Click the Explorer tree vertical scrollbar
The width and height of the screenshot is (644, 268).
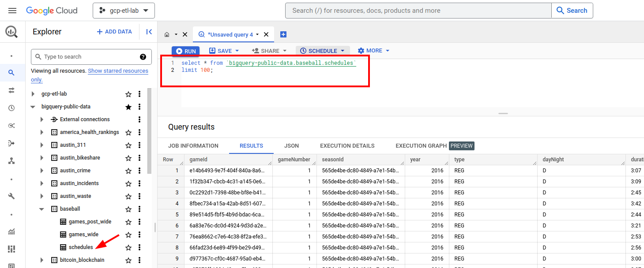coord(149,131)
